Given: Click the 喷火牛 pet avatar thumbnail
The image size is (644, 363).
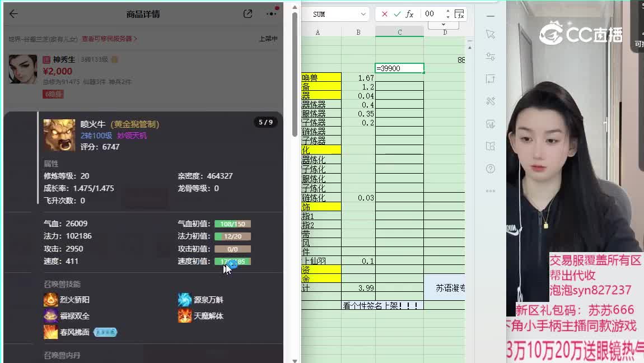Looking at the screenshot, I should click(59, 135).
